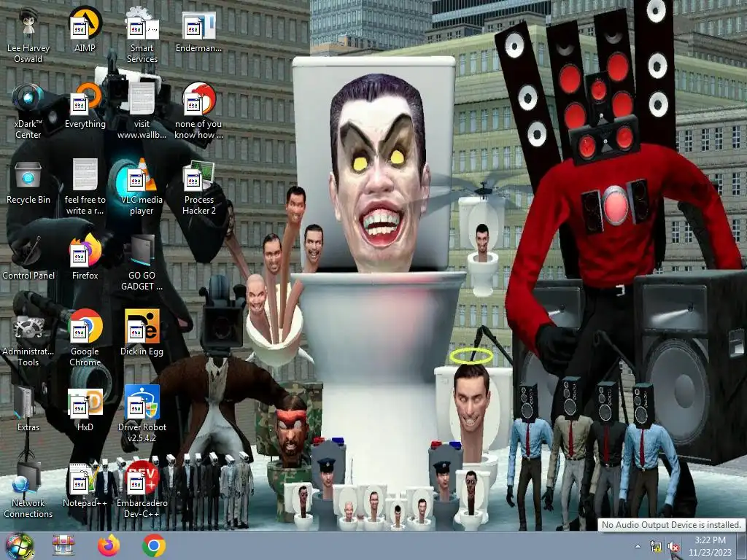Show hidden system tray icons arrow
This screenshot has width=747, height=560.
[638, 546]
